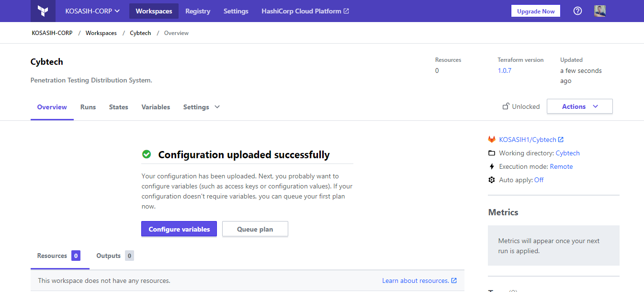
Task: Switch to the Overview tab
Action: (x=52, y=107)
